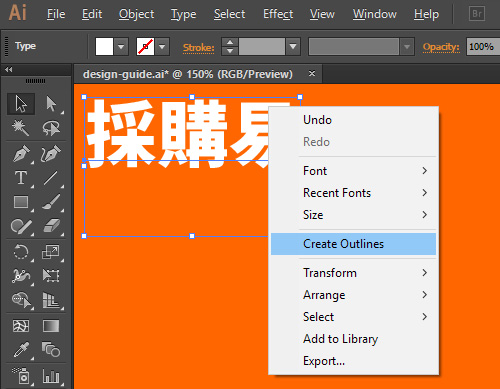Select the Shape Builder tool
The height and width of the screenshot is (389, 500).
pos(21,300)
